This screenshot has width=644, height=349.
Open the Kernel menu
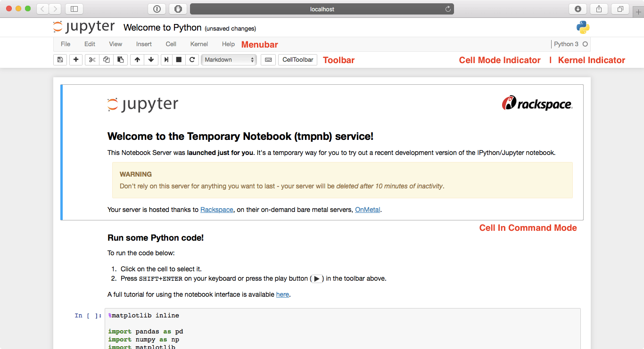click(199, 44)
